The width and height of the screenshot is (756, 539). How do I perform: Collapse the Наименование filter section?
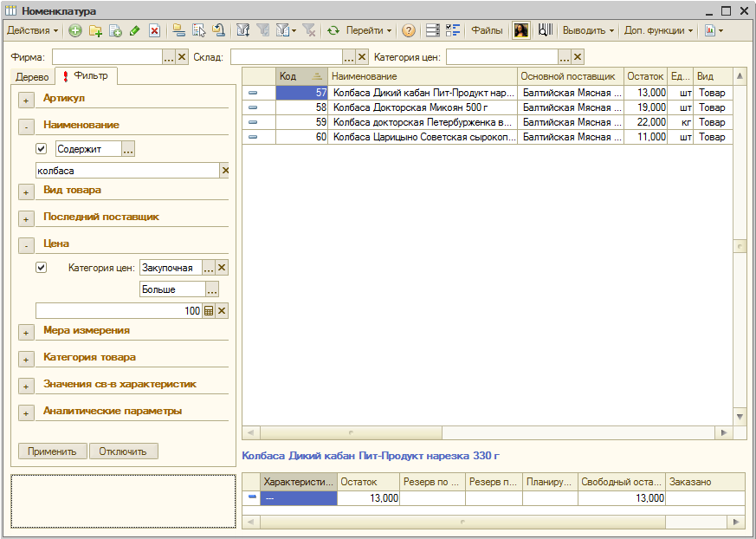pyautogui.click(x=26, y=127)
